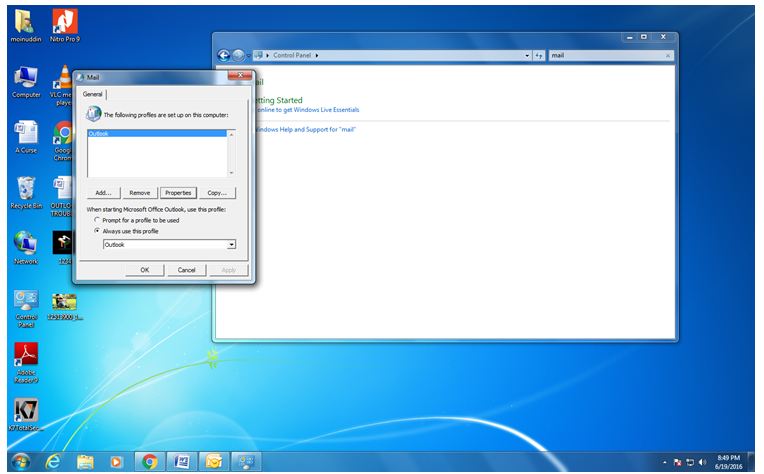
Task: Open Windows Media Player from the taskbar
Action: pos(117,462)
